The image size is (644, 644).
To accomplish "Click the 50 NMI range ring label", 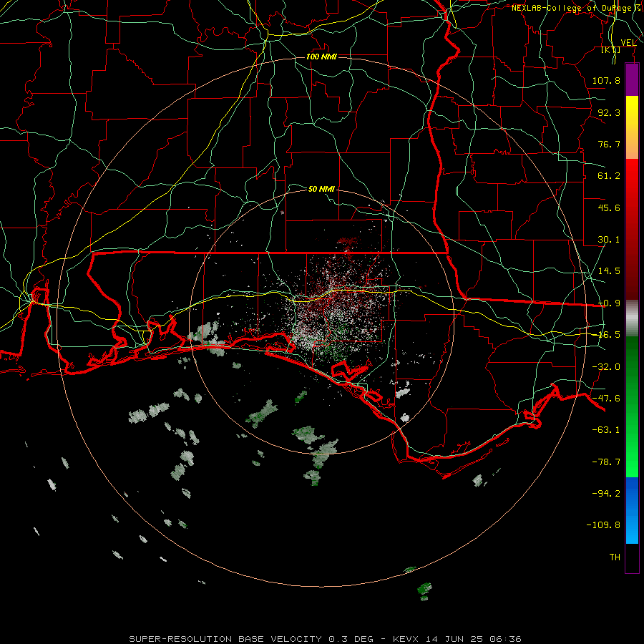I will [x=321, y=189].
